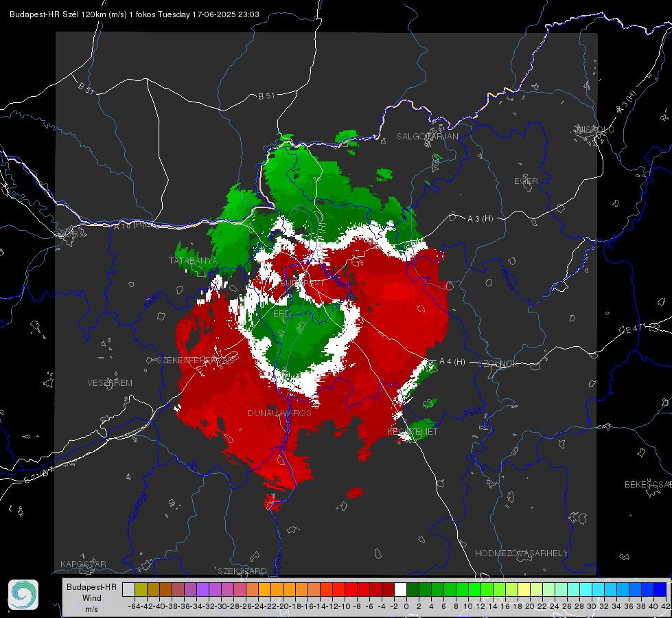This screenshot has width=672, height=618.
Task: Choose the deep blue 40 to 42 swatch
Action: coord(660,589)
